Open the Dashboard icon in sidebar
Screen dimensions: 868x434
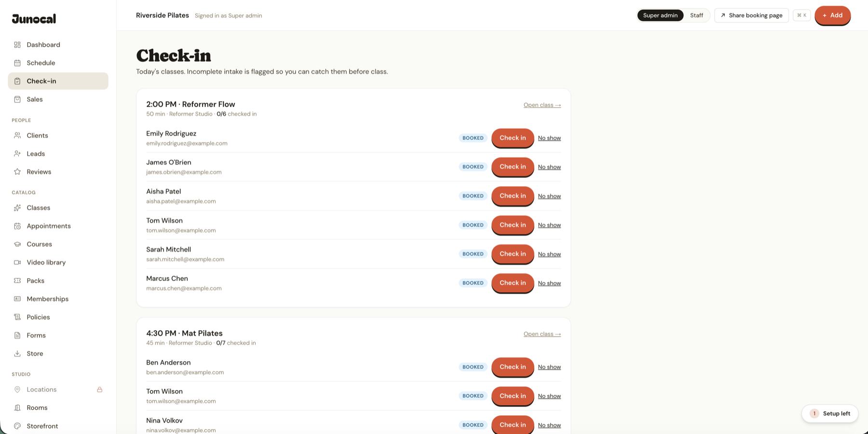click(x=17, y=45)
